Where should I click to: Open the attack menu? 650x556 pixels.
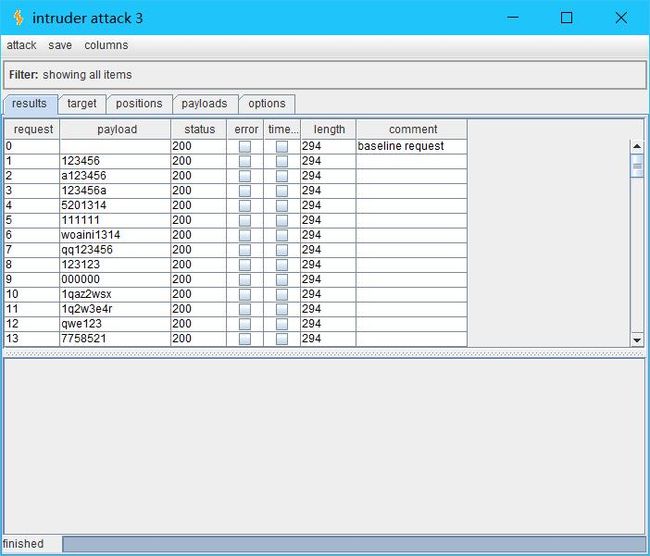(21, 45)
